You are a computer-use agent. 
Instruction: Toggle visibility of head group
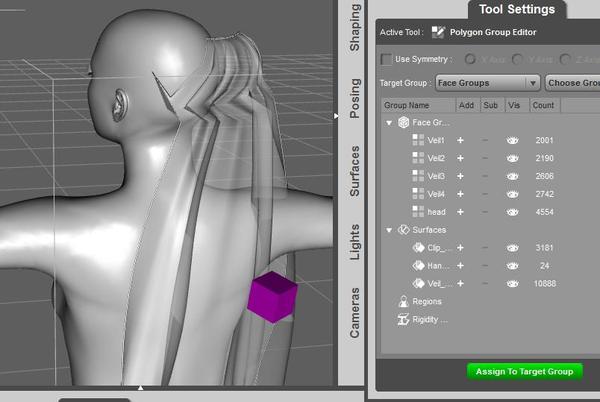point(512,212)
